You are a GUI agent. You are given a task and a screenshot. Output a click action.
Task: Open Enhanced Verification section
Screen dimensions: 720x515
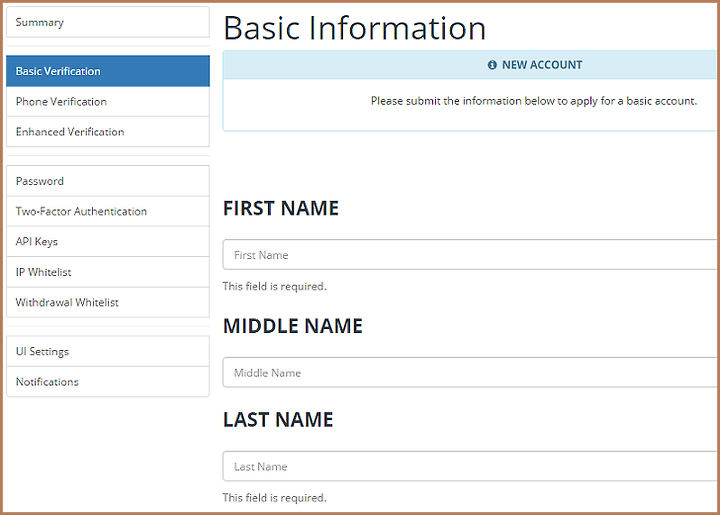point(108,132)
